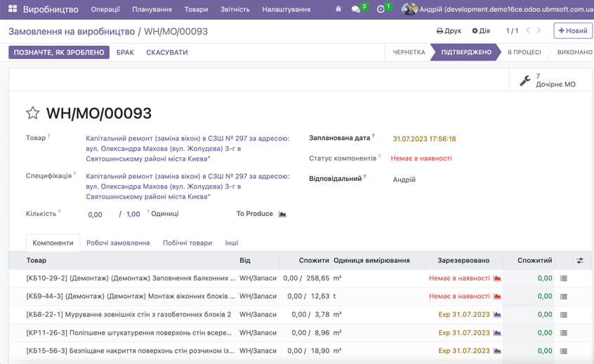Open the activities clock icon
The height and width of the screenshot is (364, 594).
381,10
